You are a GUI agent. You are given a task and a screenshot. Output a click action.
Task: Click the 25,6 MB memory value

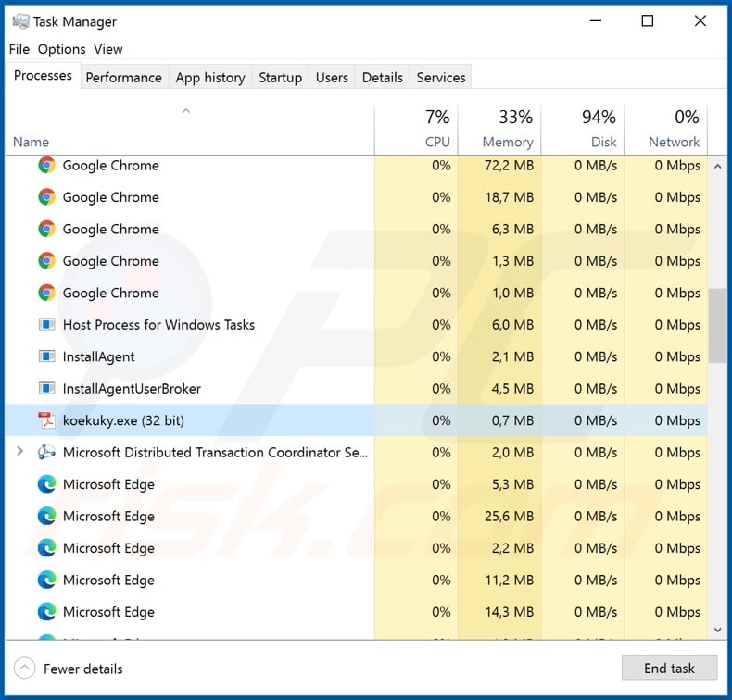pos(509,517)
